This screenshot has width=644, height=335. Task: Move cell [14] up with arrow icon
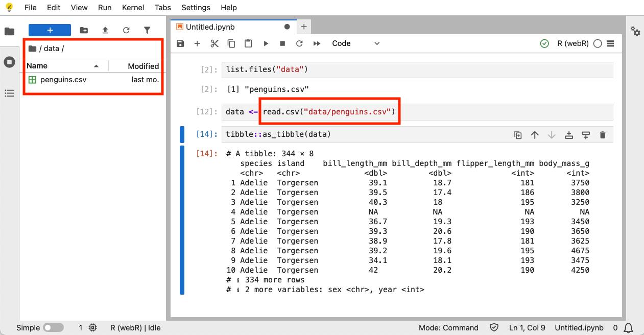tap(535, 134)
